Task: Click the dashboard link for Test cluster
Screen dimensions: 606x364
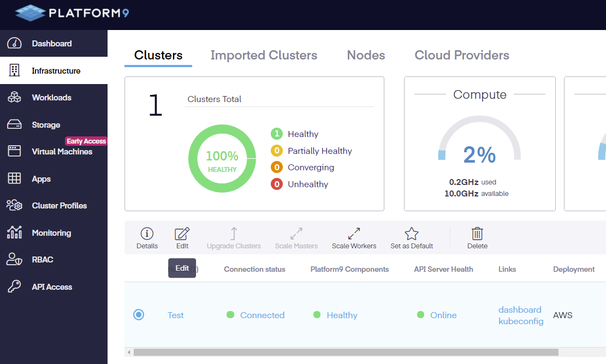Action: point(520,309)
